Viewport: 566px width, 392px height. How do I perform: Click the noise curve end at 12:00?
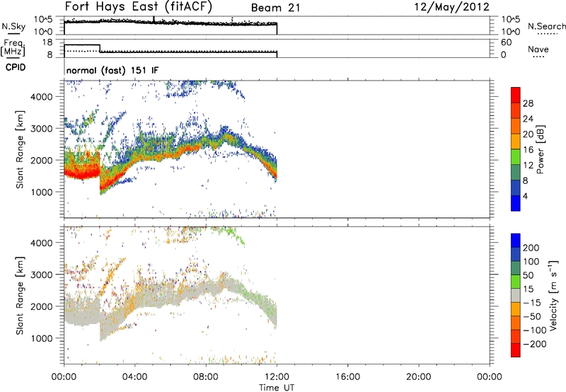(277, 29)
